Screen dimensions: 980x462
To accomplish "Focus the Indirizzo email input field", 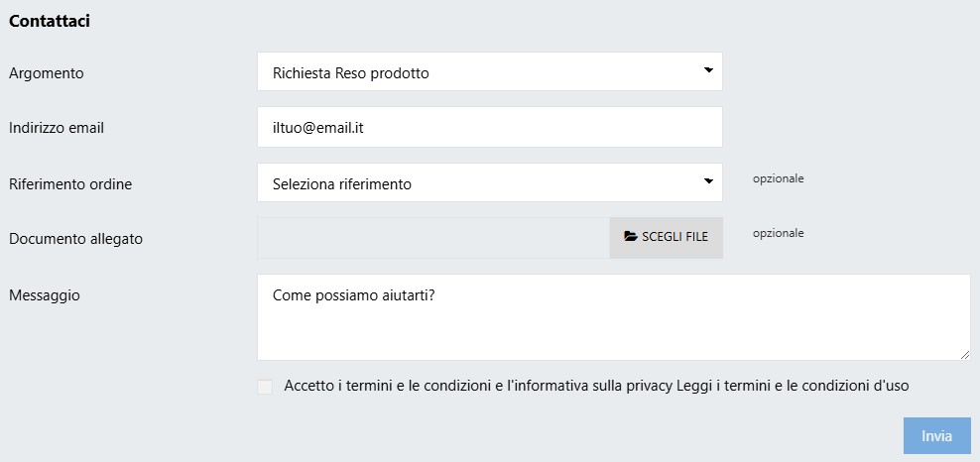I will (489, 127).
